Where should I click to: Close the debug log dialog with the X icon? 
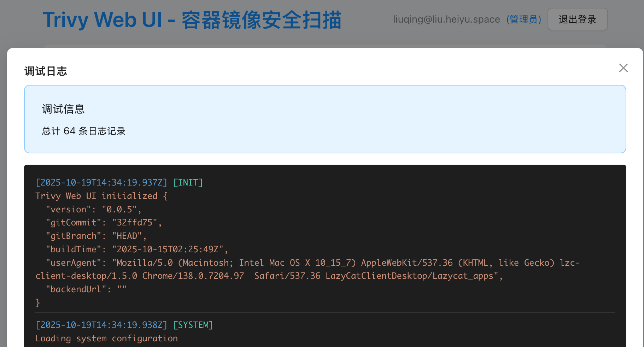point(623,68)
